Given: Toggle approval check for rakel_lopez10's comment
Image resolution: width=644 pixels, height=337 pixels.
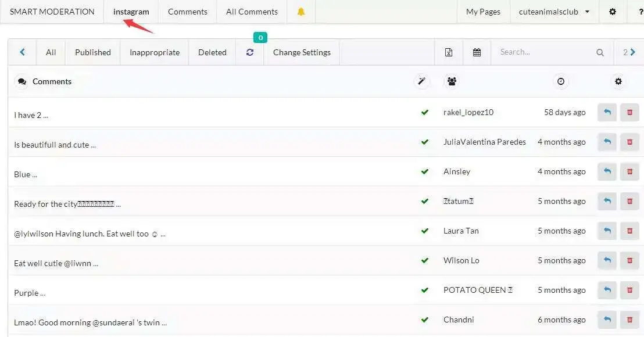Looking at the screenshot, I should 425,112.
